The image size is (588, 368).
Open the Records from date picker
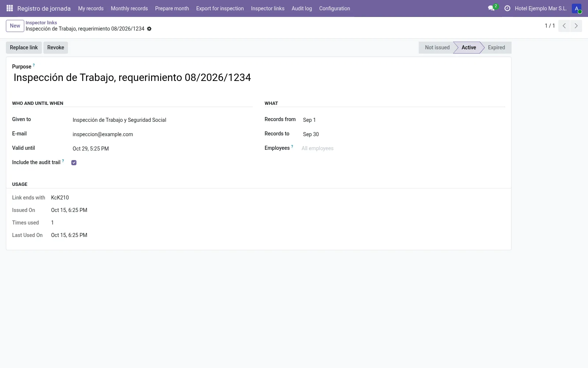[x=403, y=120]
